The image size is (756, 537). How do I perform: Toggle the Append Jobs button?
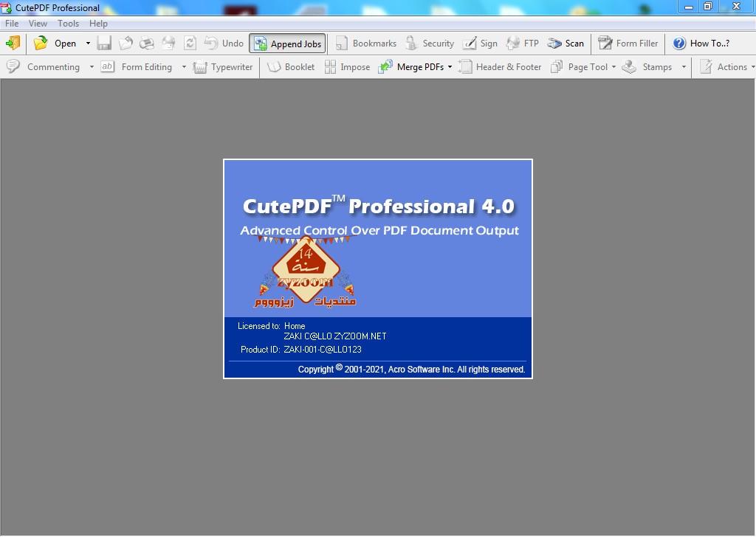287,44
